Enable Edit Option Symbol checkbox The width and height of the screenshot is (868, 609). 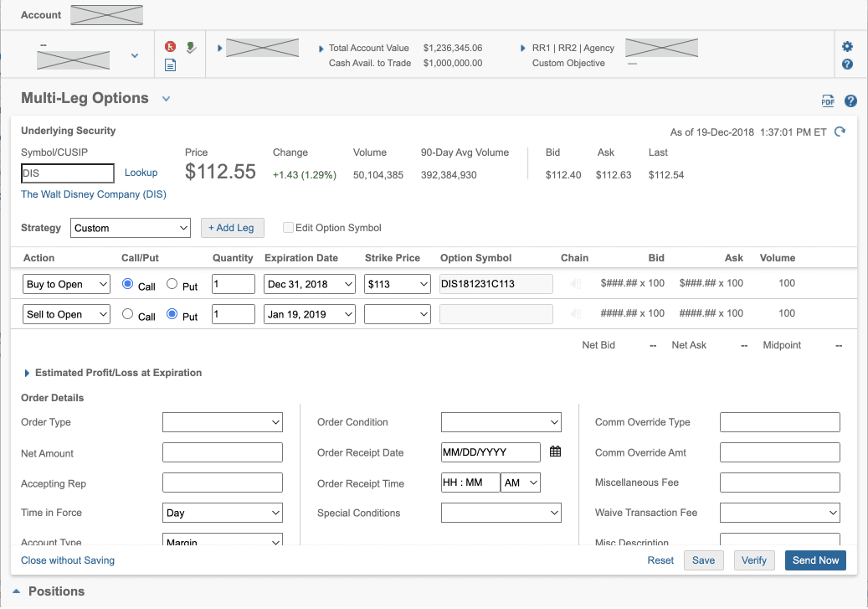pyautogui.click(x=288, y=228)
